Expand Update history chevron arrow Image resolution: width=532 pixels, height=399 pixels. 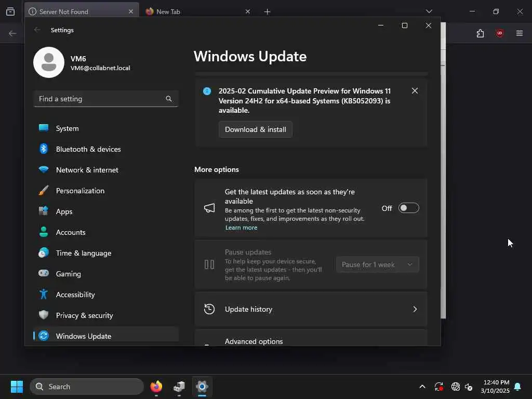415,309
